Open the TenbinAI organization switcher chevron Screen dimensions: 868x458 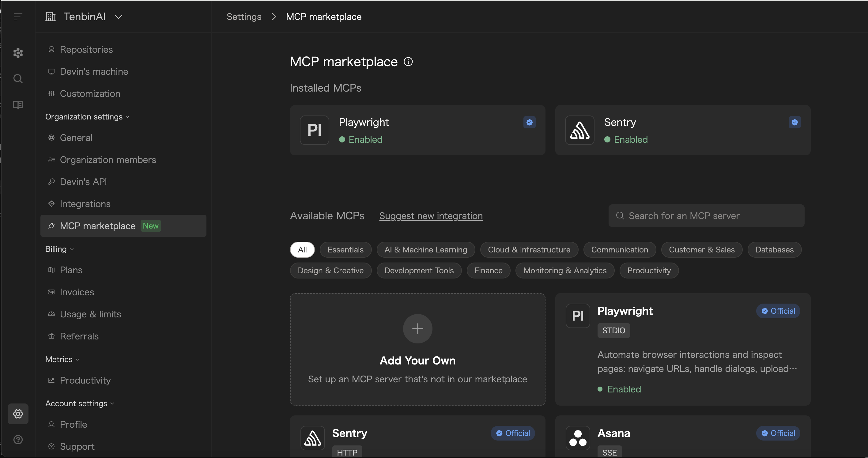pos(118,17)
